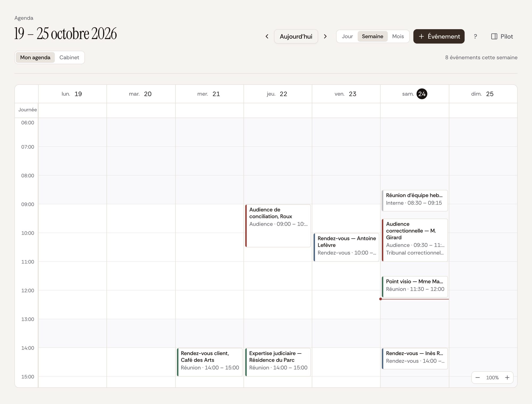The image size is (532, 404).
Task: Open the Réunion d'équipe heb... event
Action: [415, 200]
